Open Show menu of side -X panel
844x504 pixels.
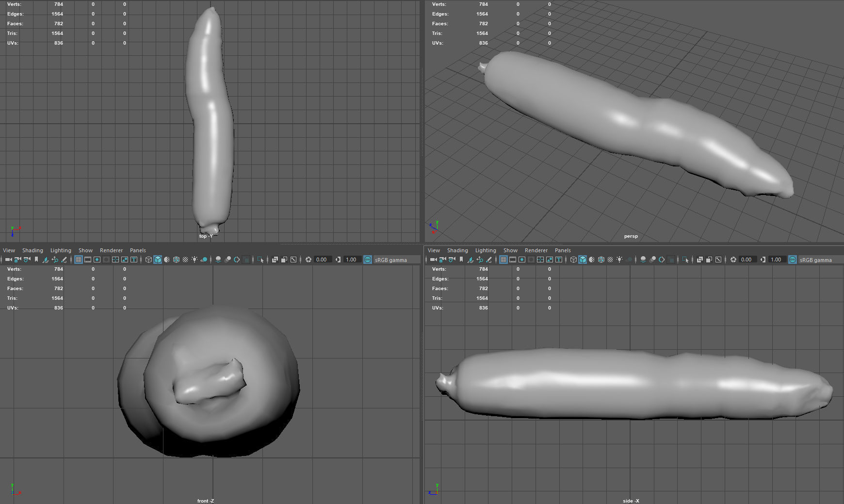[510, 250]
